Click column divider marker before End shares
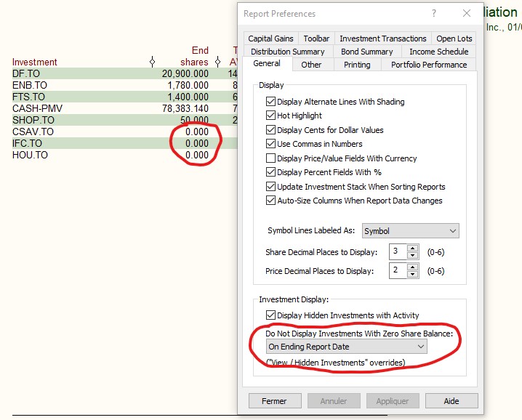Image resolution: width=522 pixels, height=420 pixels. [x=152, y=62]
